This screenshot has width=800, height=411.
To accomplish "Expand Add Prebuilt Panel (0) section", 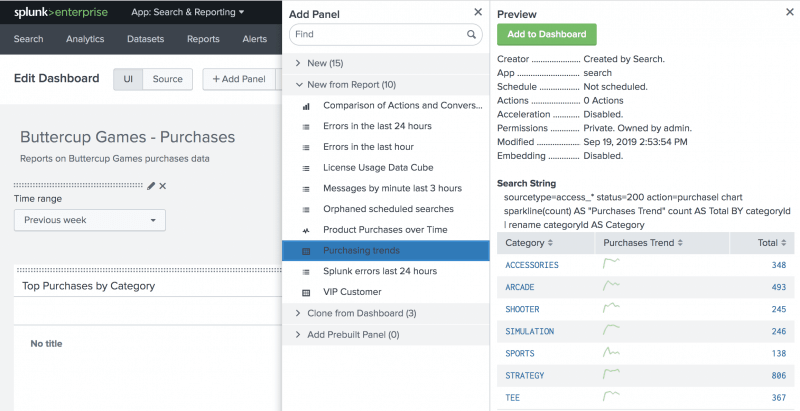I will coord(385,335).
